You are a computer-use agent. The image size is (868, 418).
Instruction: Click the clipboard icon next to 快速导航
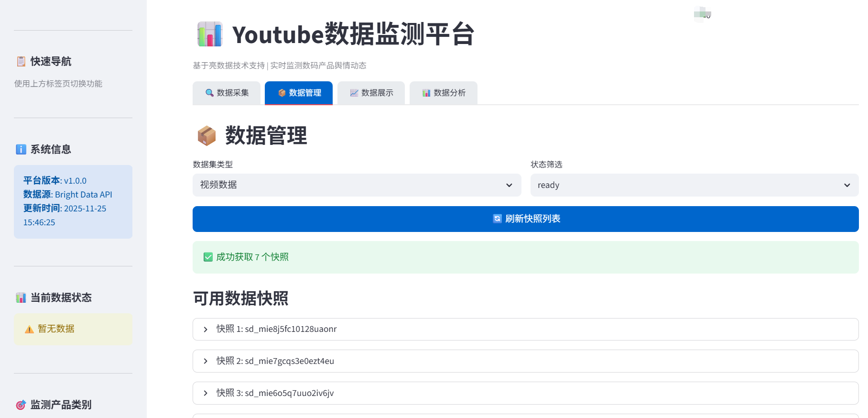(x=21, y=61)
